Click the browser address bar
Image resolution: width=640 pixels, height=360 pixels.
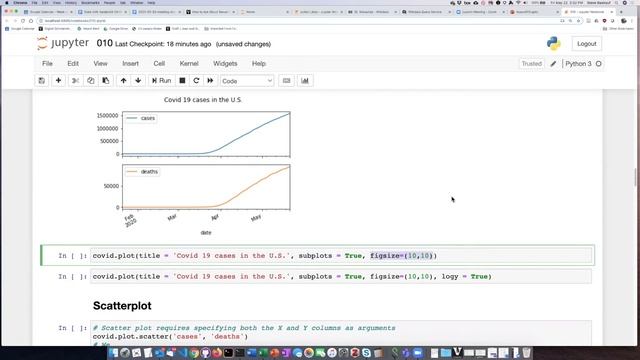point(298,20)
